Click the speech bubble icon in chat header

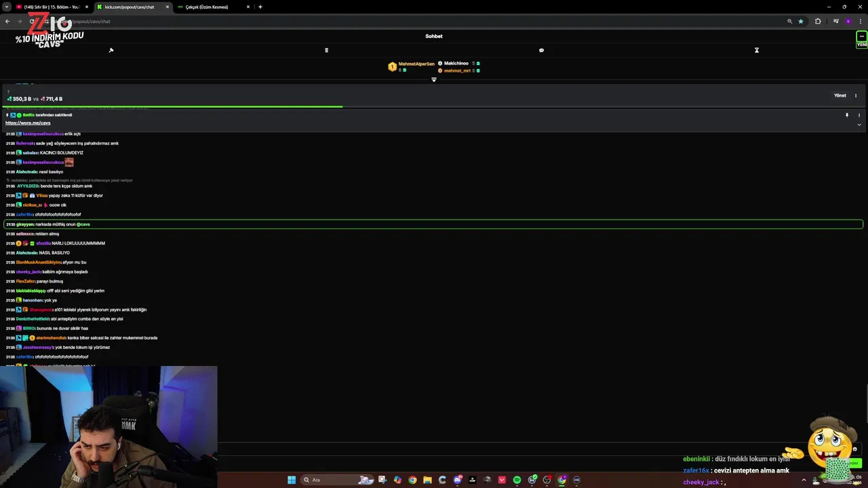(541, 50)
